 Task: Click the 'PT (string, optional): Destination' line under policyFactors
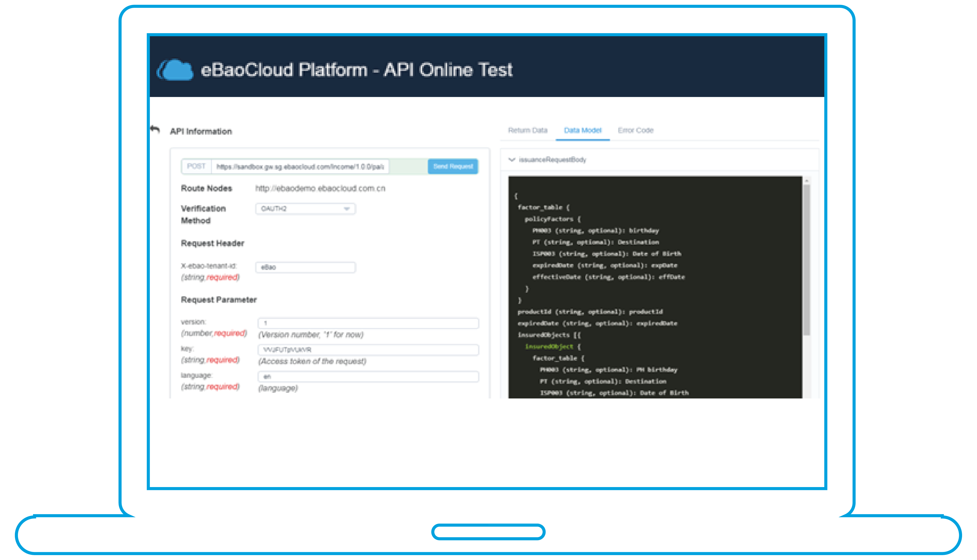coord(595,242)
